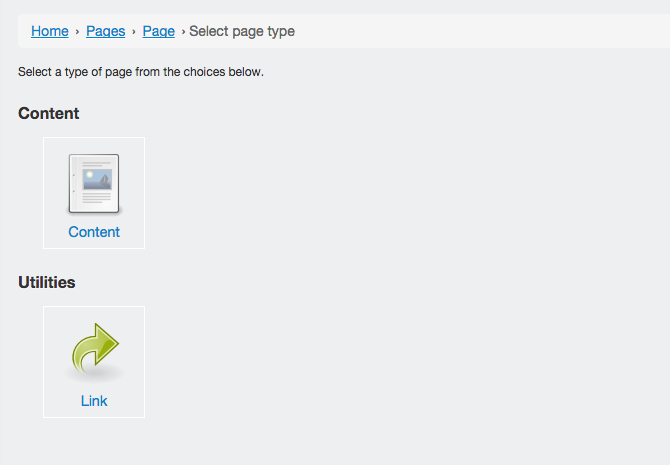Click the breadcrumb chevron separator after Home
Image resolution: width=670 pixels, height=465 pixels.
point(77,32)
